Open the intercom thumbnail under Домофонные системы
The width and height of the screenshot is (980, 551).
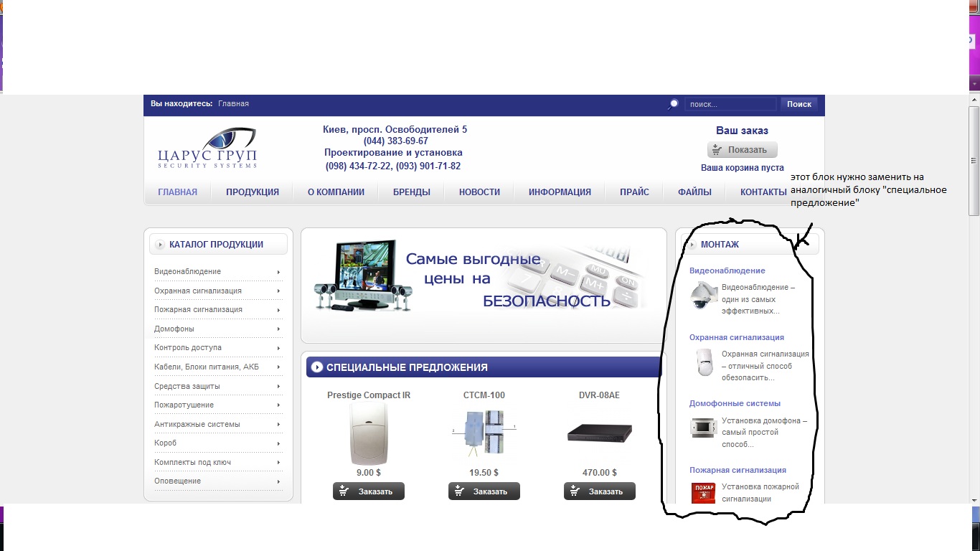(704, 428)
